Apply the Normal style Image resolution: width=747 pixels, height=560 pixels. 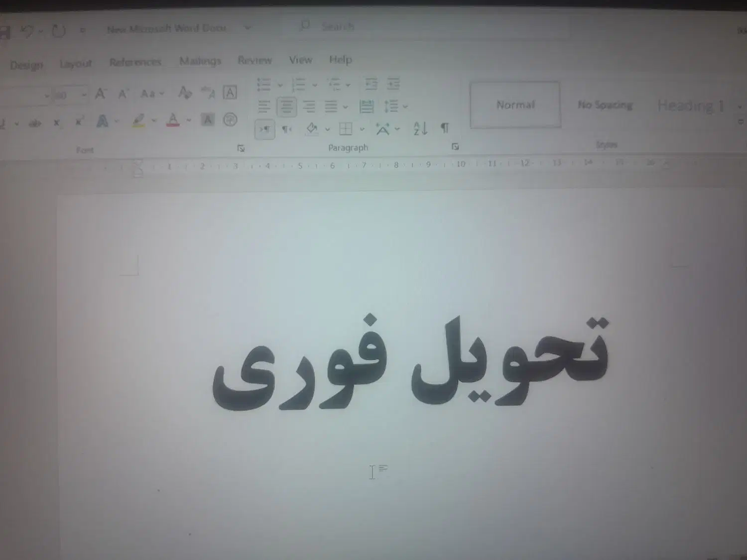coord(515,105)
